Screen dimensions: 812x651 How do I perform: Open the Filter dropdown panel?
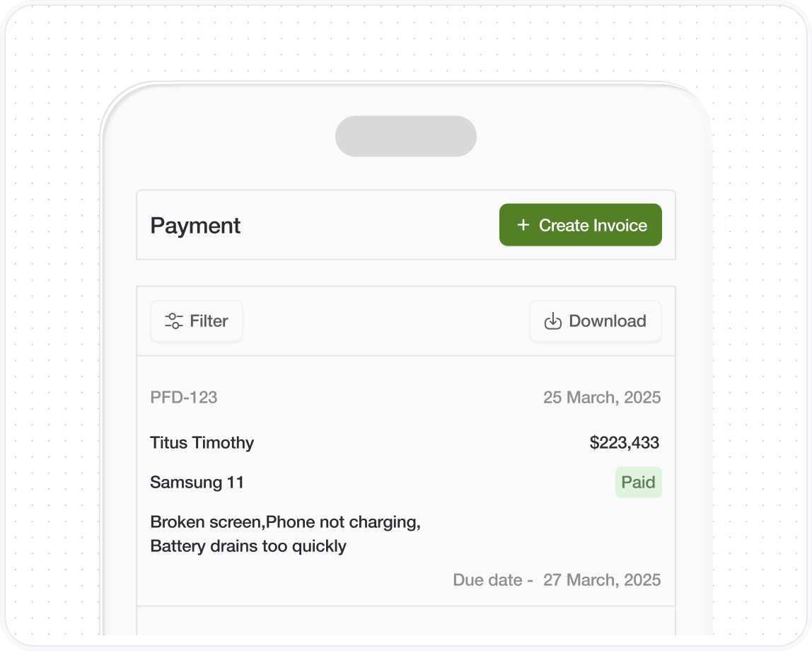click(x=197, y=321)
